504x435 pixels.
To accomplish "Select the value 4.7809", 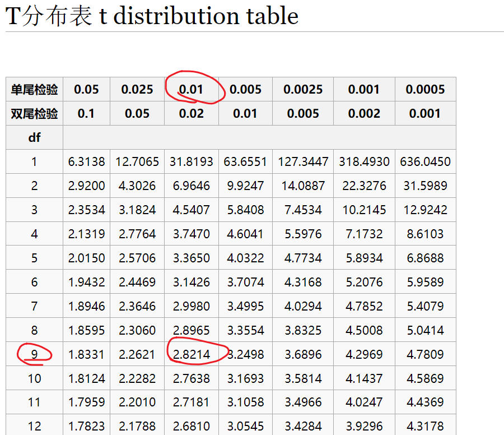I will [x=425, y=354].
